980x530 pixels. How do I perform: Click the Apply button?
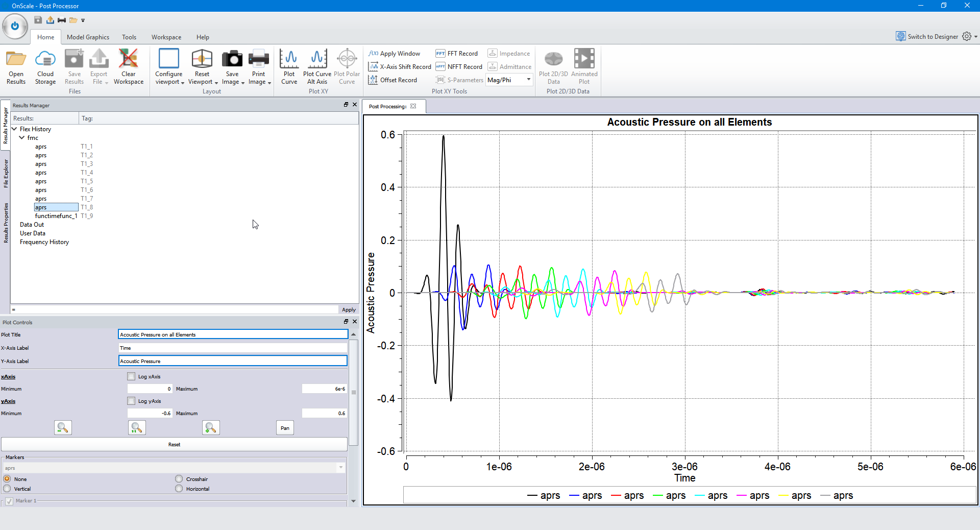(349, 309)
